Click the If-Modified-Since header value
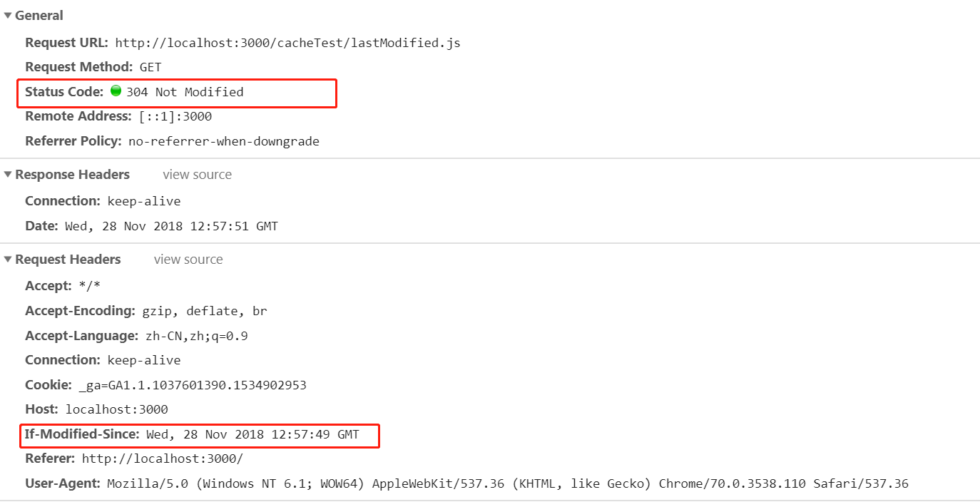The width and height of the screenshot is (980, 502). 252,434
